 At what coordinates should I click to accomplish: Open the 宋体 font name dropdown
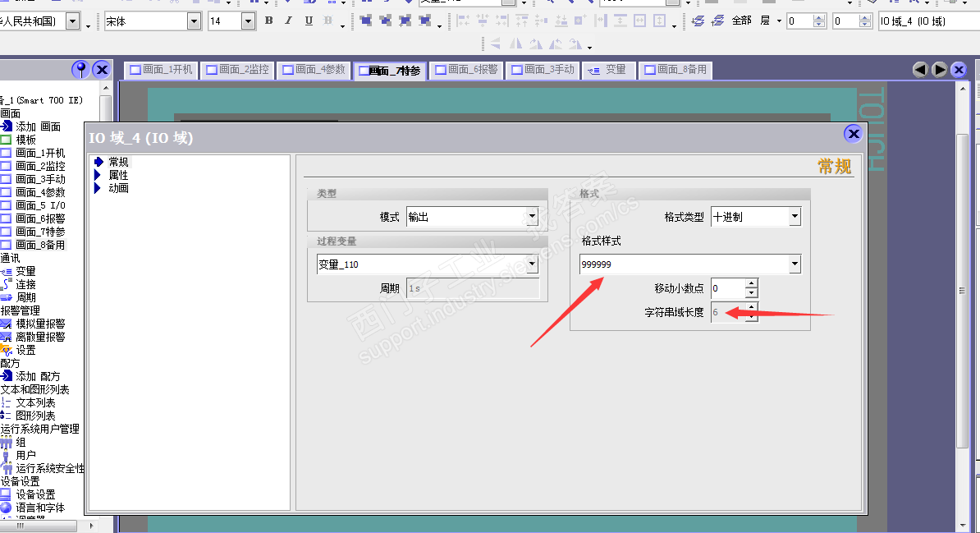(194, 21)
